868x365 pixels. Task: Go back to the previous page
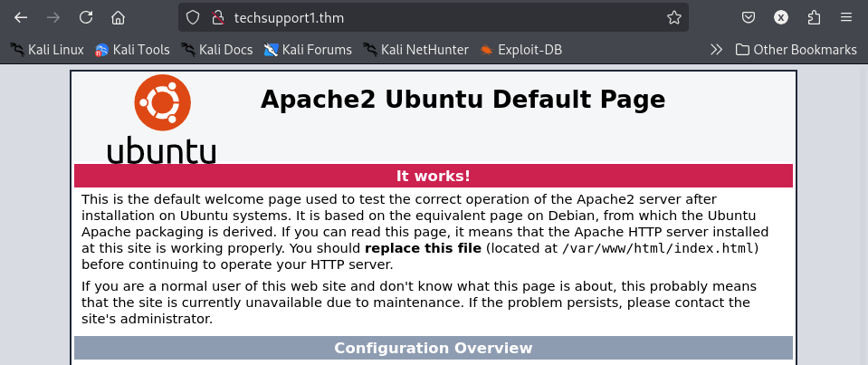21,18
